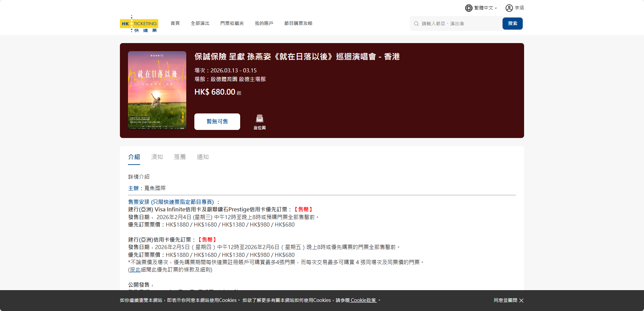Viewport: 644px width, 311px height.
Task: Switch to the 推薦 tab
Action: [180, 157]
